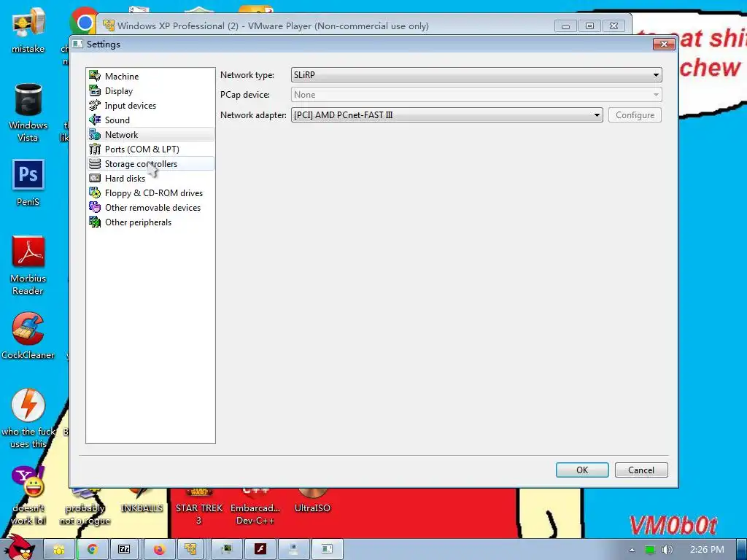Open the mistake desktop icon
Screen dimensions: 747x560
28,29
